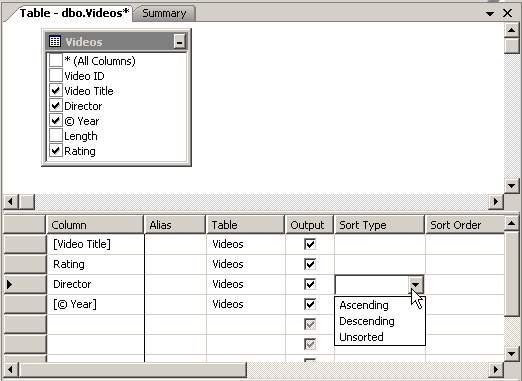Viewport: 522px width, 381px height.
Task: Click the Sort Type cell for [Video Title]
Action: pyautogui.click(x=380, y=244)
